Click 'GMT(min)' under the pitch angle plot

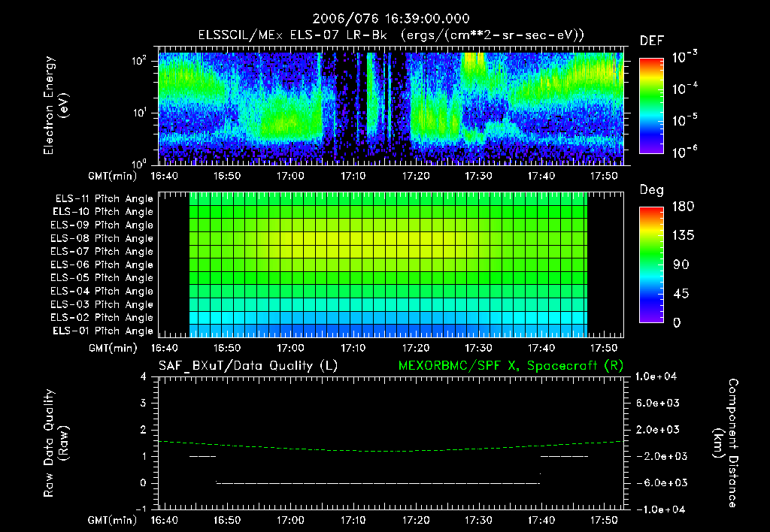tap(113, 349)
